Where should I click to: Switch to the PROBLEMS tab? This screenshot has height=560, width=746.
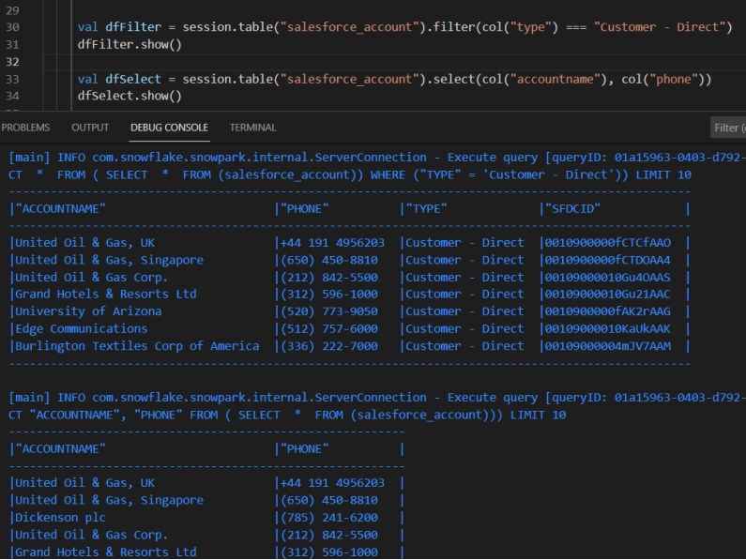click(x=25, y=128)
